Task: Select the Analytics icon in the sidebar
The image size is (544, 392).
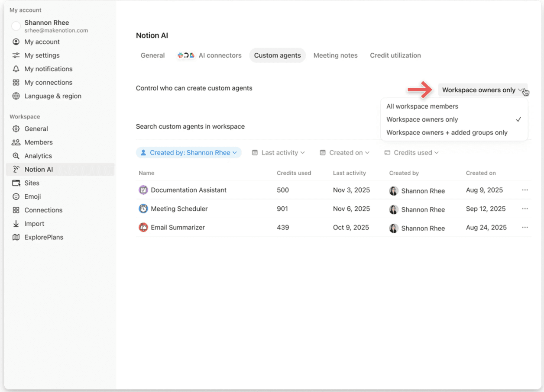Action: (15, 156)
